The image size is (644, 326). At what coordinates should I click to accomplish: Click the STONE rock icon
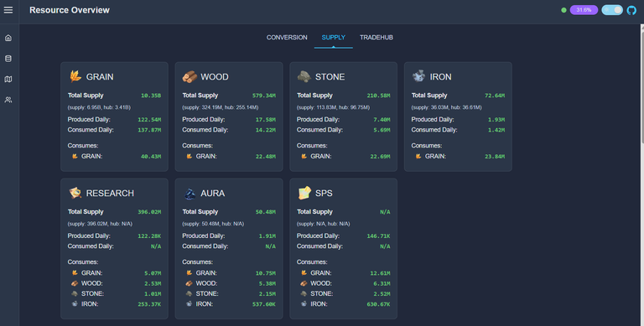[304, 76]
